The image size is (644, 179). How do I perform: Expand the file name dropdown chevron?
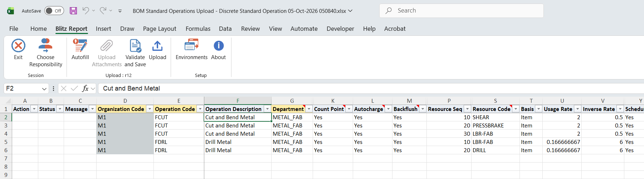[350, 11]
